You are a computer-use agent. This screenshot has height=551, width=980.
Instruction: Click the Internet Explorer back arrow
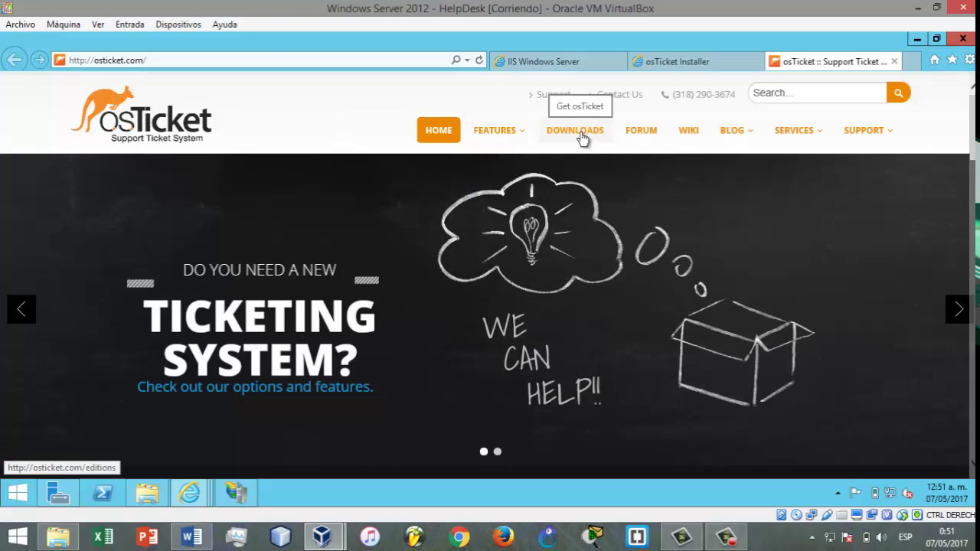[14, 60]
